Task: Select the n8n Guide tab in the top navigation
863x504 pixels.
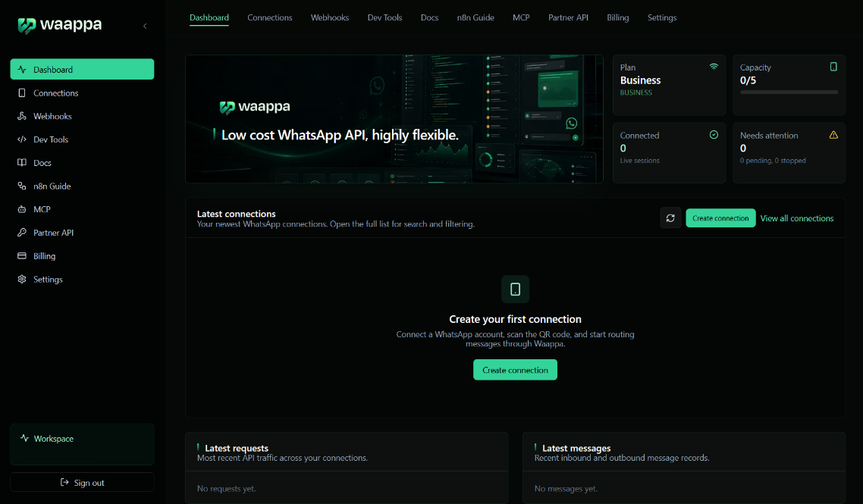Action: 475,17
